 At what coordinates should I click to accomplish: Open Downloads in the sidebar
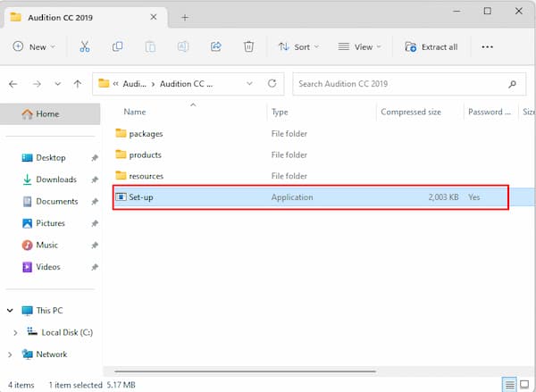click(55, 179)
